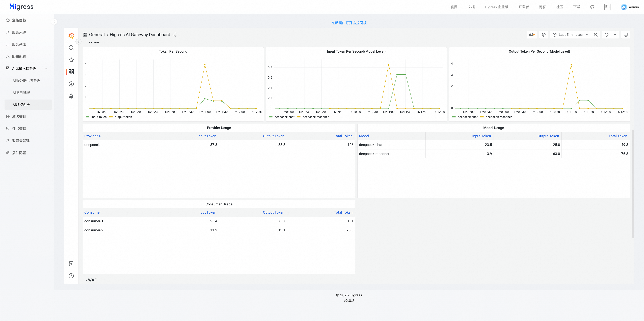Toggle the output token legend series
Screen dimensions: 644x321
coord(123,117)
